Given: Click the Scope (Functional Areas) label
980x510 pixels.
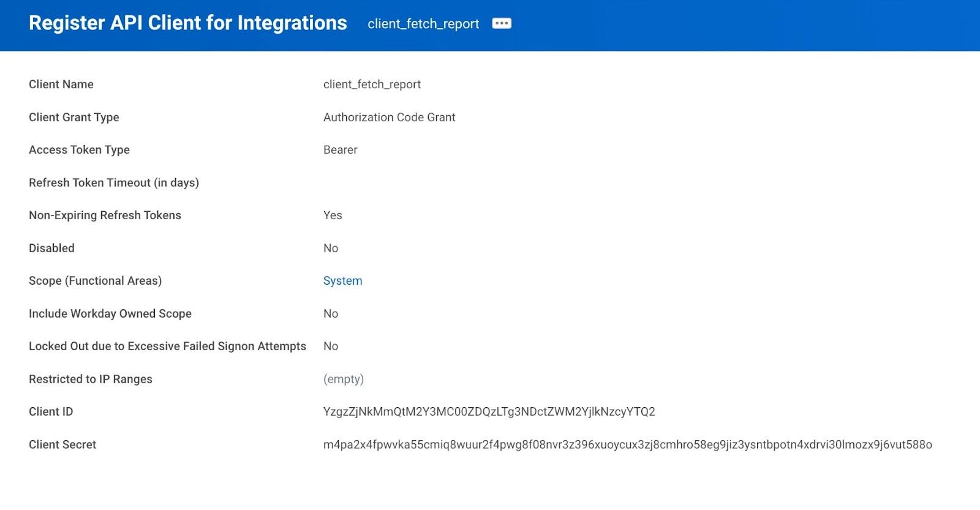Looking at the screenshot, I should (95, 281).
